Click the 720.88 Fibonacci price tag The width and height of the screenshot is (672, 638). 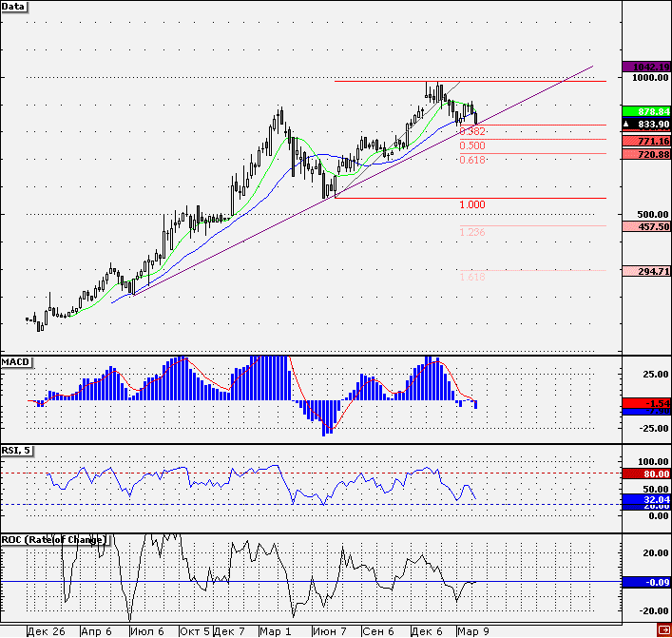(x=646, y=154)
